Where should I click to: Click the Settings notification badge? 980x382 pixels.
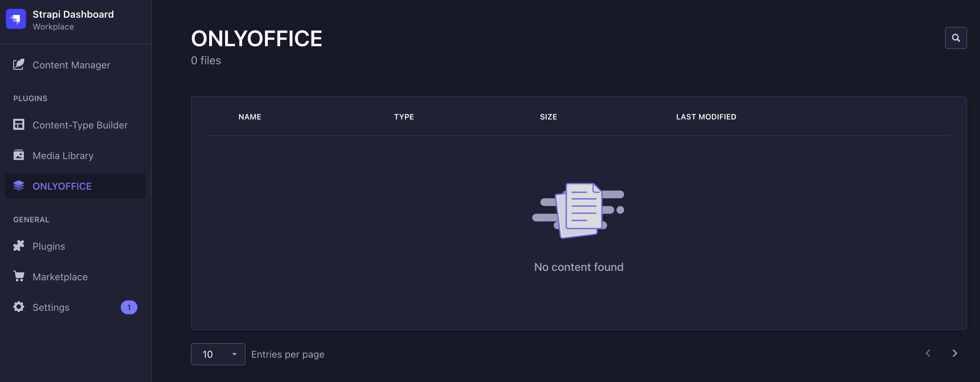(129, 307)
